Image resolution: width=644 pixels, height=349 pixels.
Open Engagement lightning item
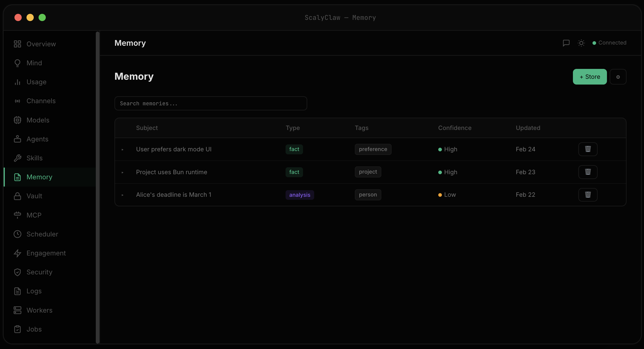click(46, 253)
